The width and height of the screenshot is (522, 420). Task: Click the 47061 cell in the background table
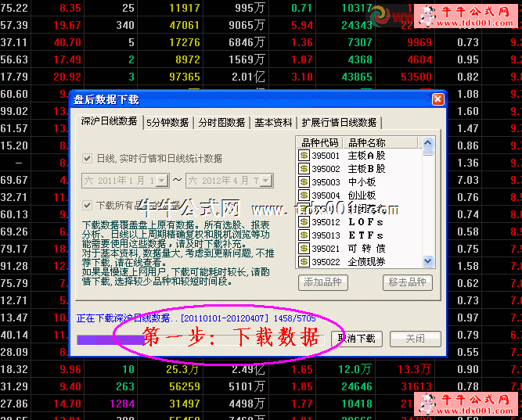[185, 25]
